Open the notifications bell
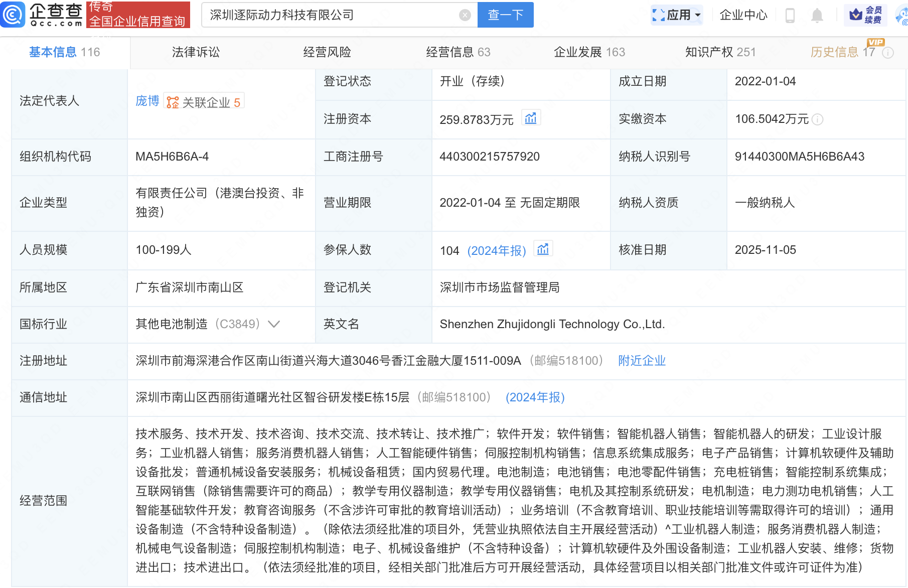This screenshot has width=908, height=588. point(817,16)
